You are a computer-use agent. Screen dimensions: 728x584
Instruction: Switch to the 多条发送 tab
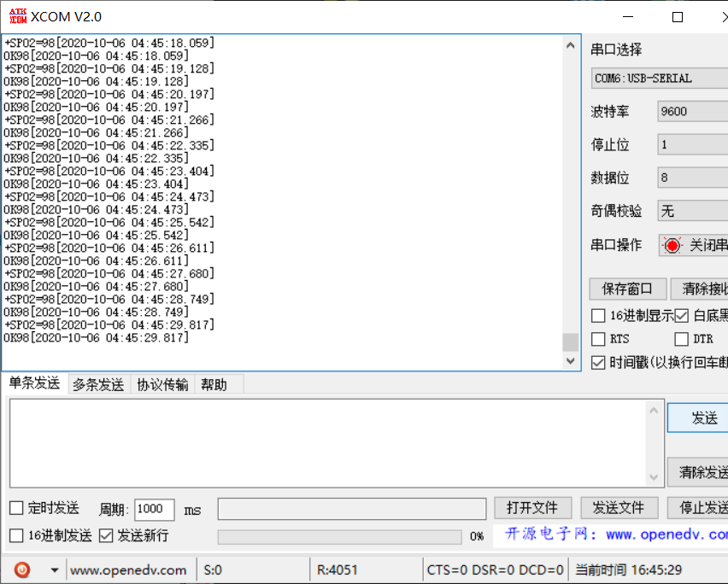click(x=97, y=384)
